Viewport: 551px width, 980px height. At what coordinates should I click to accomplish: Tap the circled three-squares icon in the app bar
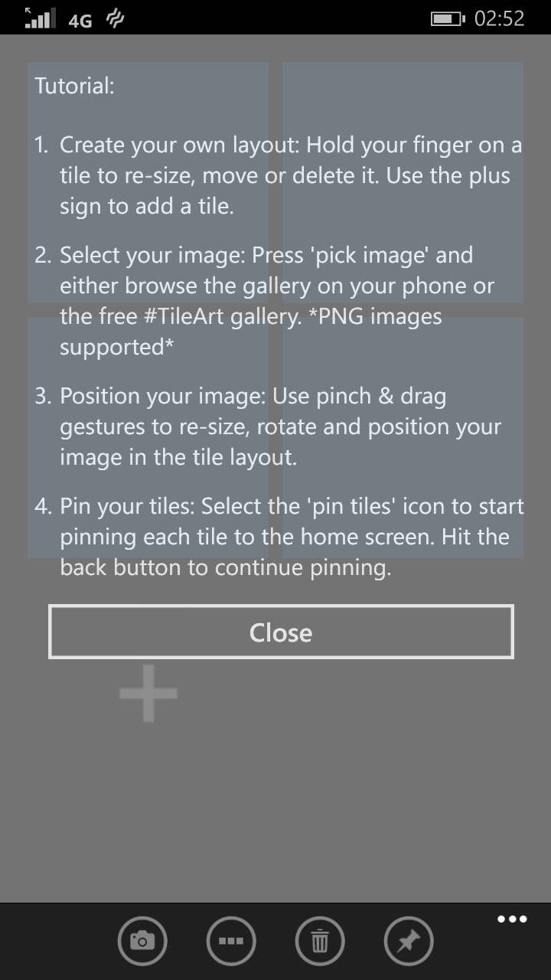pos(231,941)
